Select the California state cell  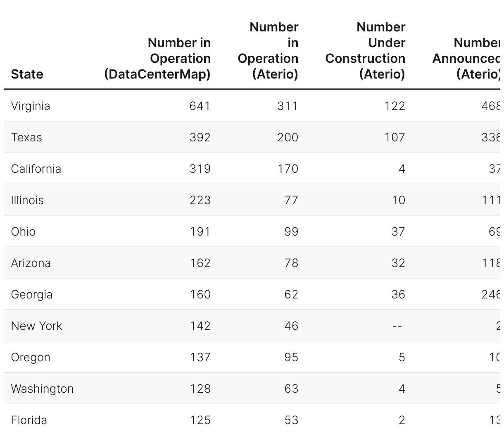[x=36, y=169]
